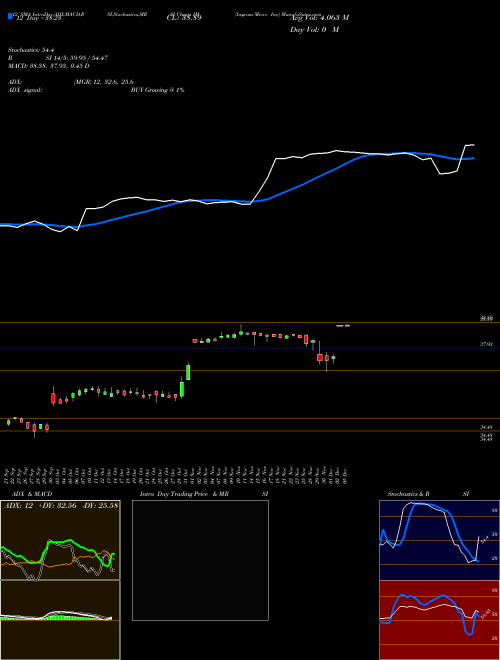Click the 'Avg Vol: 4.063 M' value
Screen dimensions: 500x660
[319, 18]
